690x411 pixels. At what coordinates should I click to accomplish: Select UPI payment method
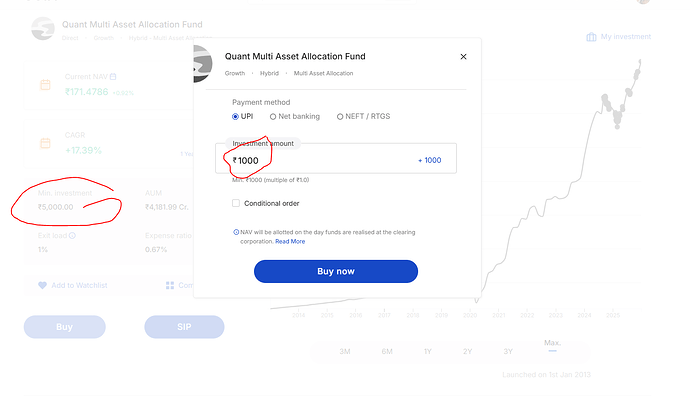pos(236,116)
